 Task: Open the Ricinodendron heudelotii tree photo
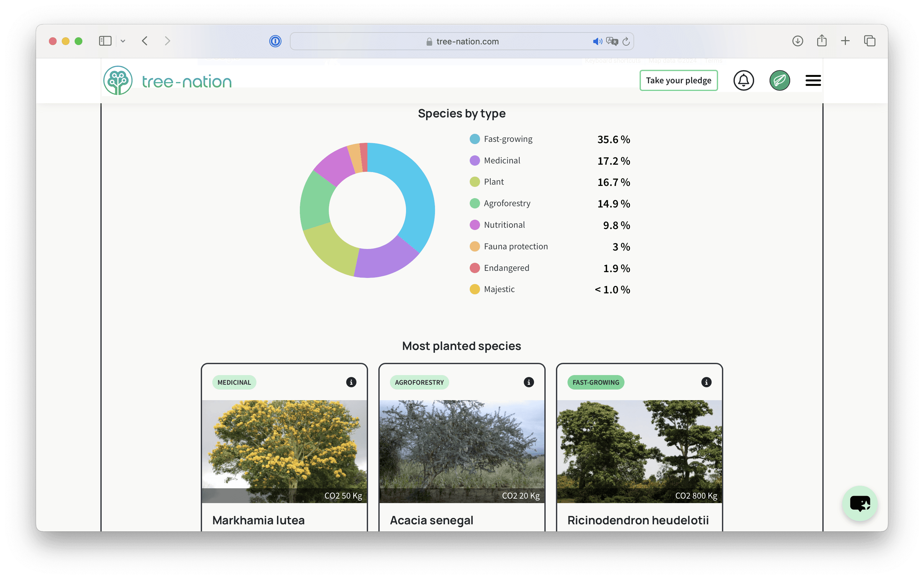pos(640,452)
